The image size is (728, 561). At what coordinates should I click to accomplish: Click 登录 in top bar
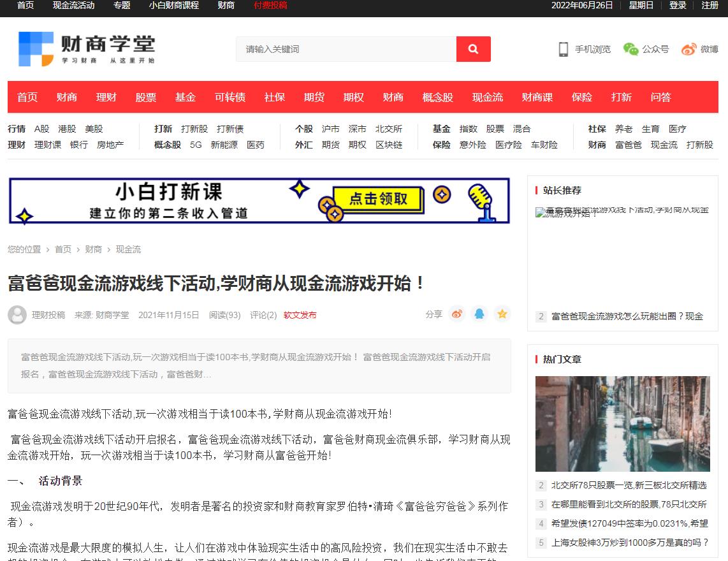coord(678,5)
